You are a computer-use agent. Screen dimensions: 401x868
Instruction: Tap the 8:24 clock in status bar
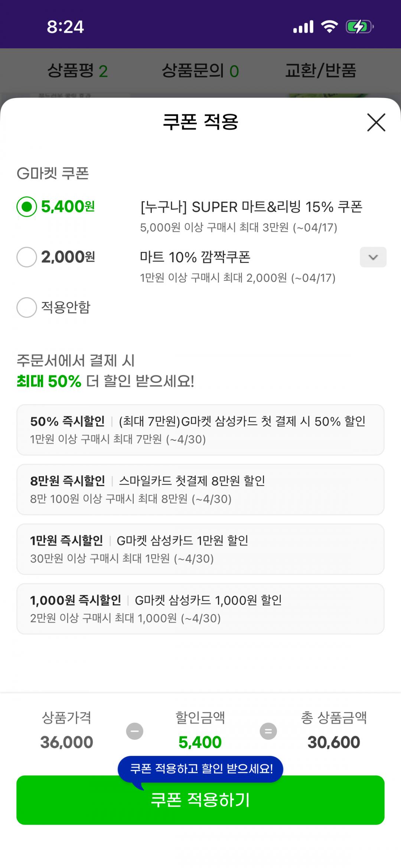(x=65, y=27)
